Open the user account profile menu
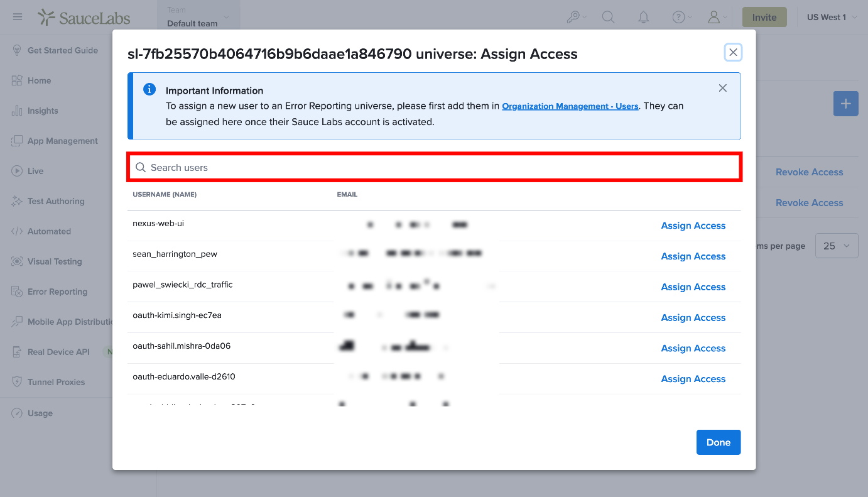Viewport: 868px width, 497px height. 717,17
